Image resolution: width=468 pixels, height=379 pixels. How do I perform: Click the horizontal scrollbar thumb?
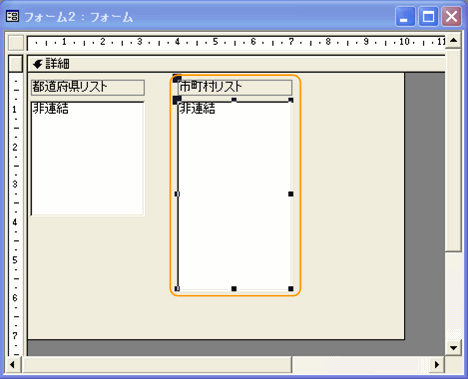point(157,364)
